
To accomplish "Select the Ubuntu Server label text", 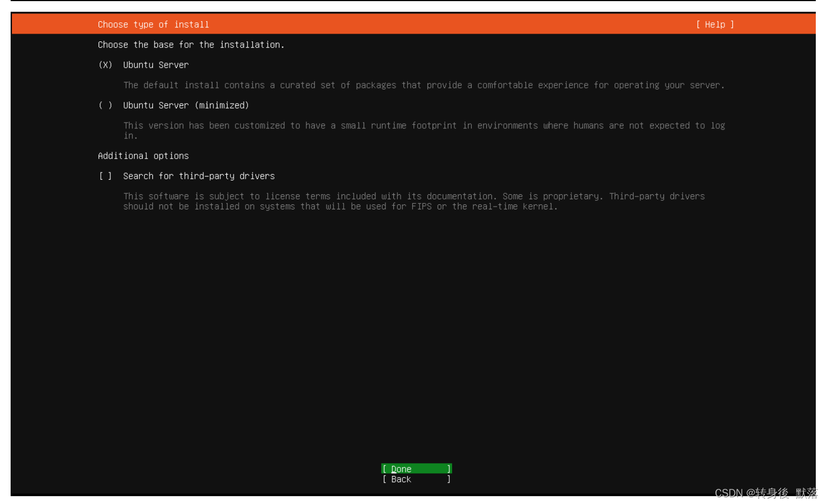I will [156, 65].
